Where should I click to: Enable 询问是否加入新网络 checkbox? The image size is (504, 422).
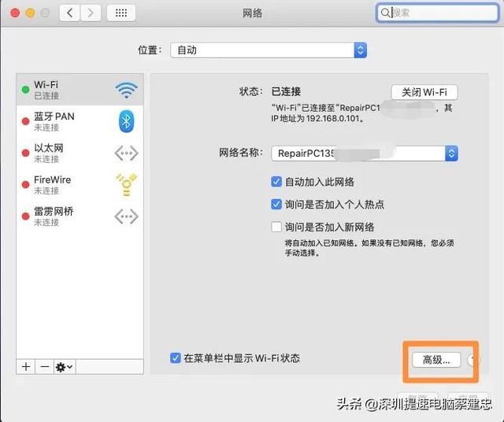[276, 227]
